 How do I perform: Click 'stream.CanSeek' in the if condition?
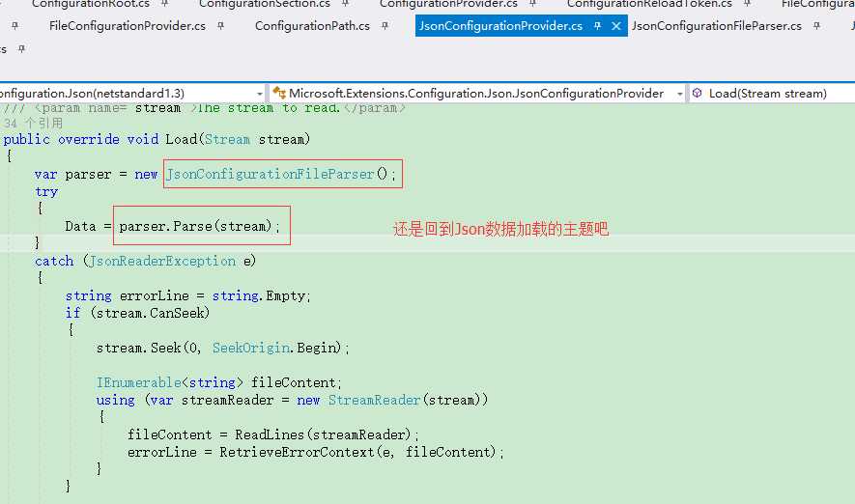click(150, 313)
